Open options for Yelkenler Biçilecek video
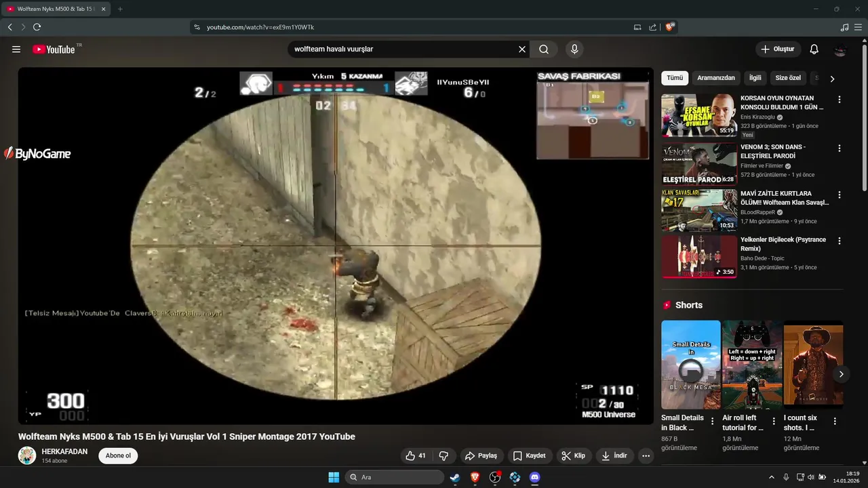 [840, 241]
